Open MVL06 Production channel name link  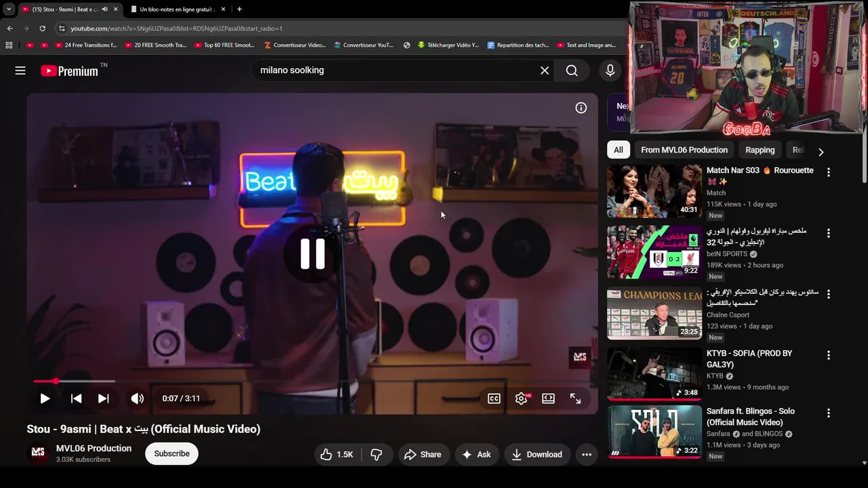coord(94,448)
